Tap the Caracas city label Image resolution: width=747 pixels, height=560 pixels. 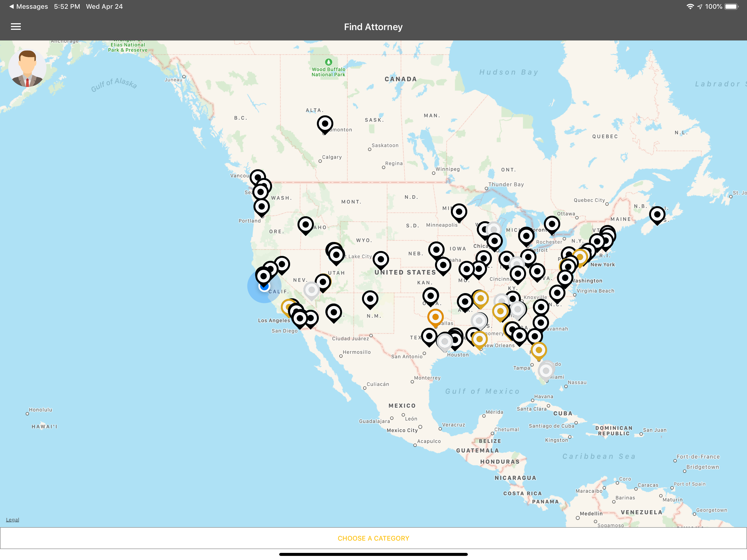tap(648, 485)
